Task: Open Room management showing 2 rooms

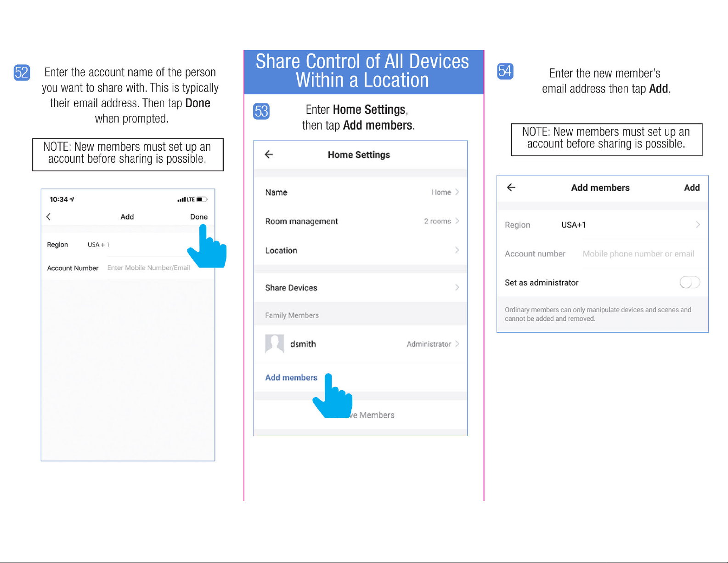Action: pyautogui.click(x=361, y=221)
